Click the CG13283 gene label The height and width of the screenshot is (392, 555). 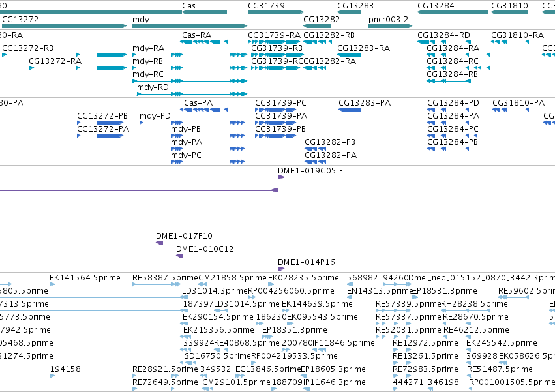tap(355, 6)
